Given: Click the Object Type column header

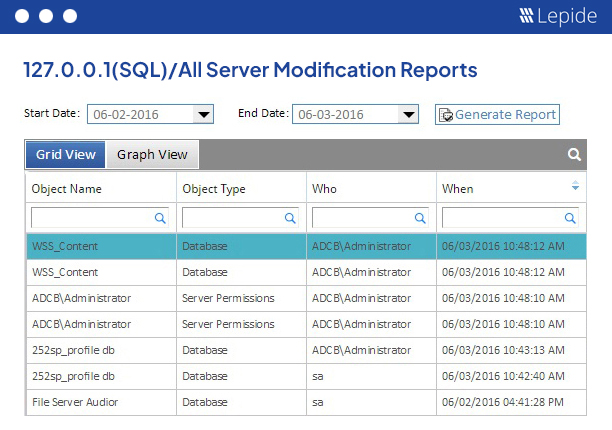Looking at the screenshot, I should pyautogui.click(x=241, y=189).
